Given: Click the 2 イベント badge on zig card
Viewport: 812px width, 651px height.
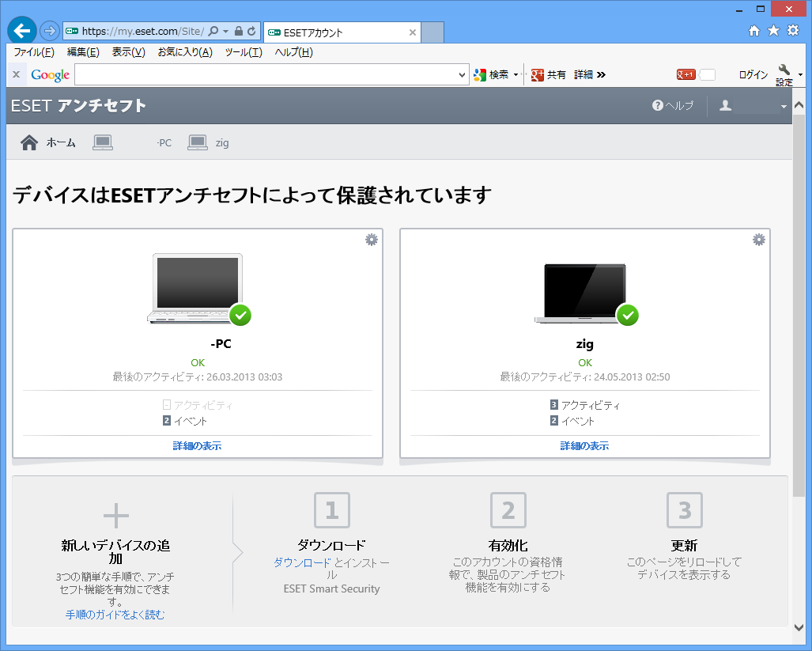Looking at the screenshot, I should pyautogui.click(x=554, y=421).
